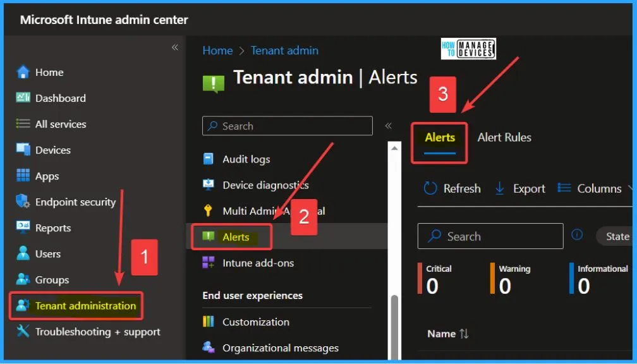Click the Groups people icon
The image size is (637, 364).
pos(23,279)
